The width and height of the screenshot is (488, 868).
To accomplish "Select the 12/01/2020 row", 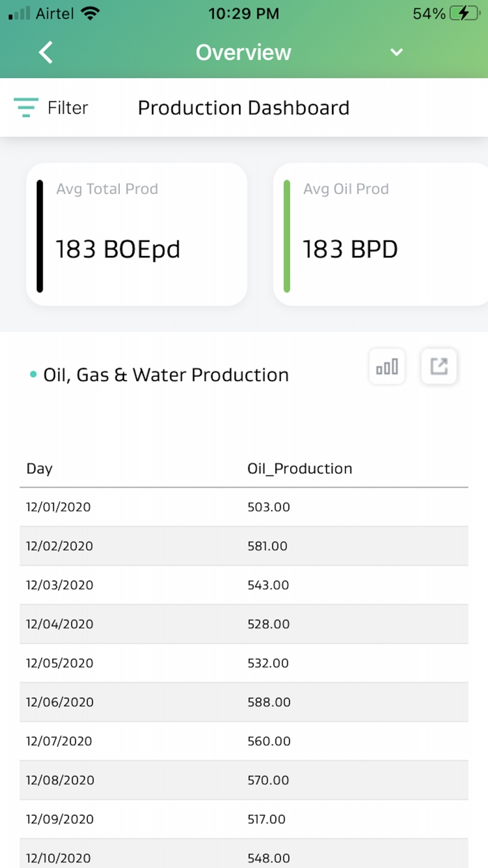I will pyautogui.click(x=244, y=507).
